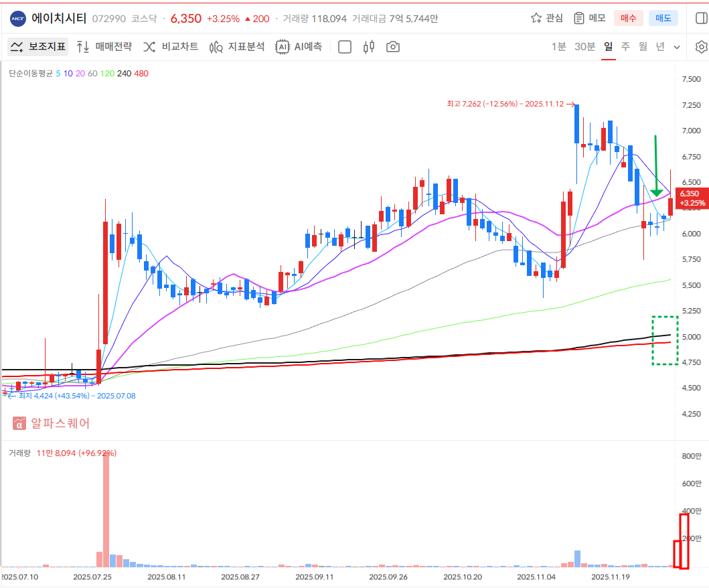The width and height of the screenshot is (709, 588).
Task: Click the blue 매도 sell button
Action: tap(663, 18)
